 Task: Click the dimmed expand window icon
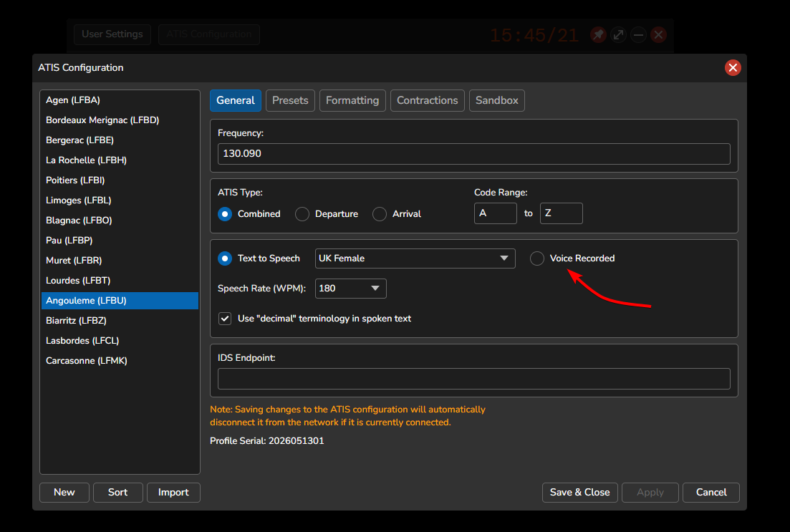tap(618, 35)
